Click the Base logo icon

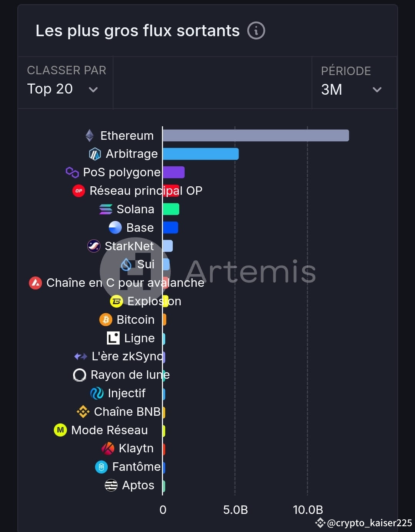(115, 228)
